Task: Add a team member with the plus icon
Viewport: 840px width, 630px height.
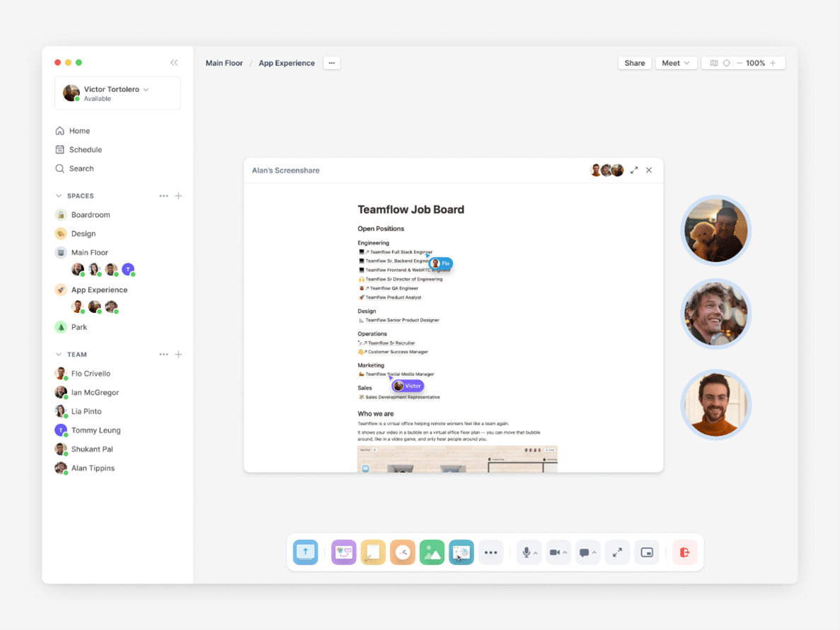Action: click(x=178, y=355)
